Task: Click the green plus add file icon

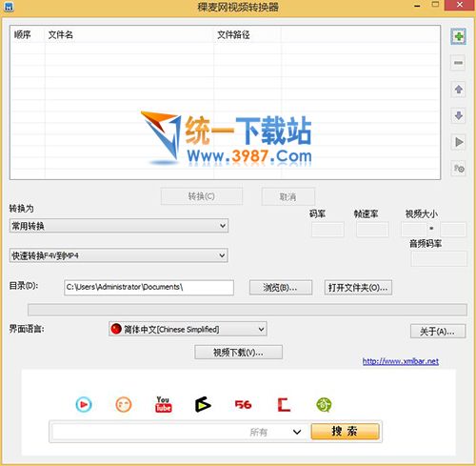Action: [458, 36]
